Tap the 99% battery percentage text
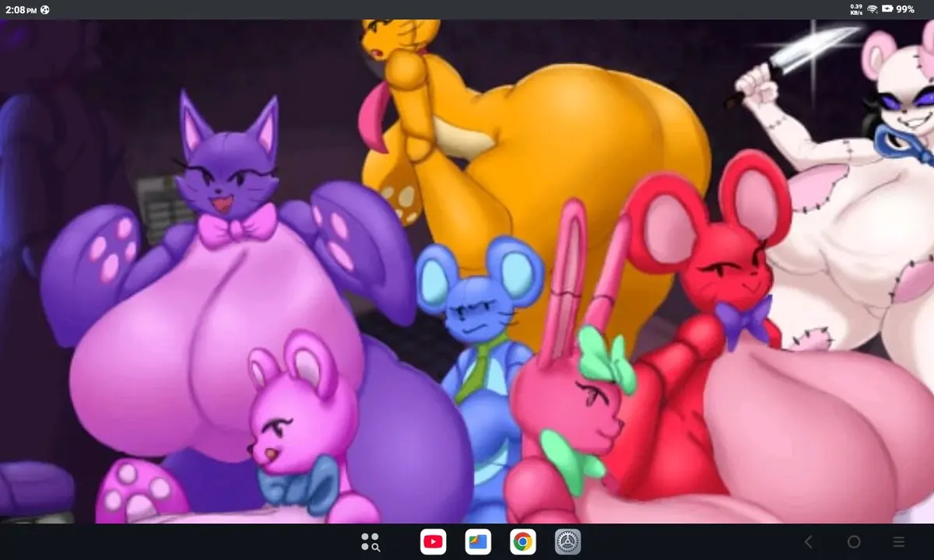 coord(905,9)
